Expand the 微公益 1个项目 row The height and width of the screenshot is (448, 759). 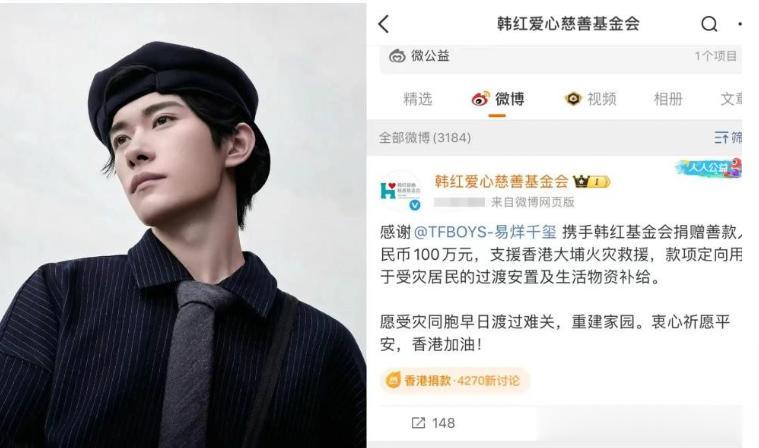[561, 58]
